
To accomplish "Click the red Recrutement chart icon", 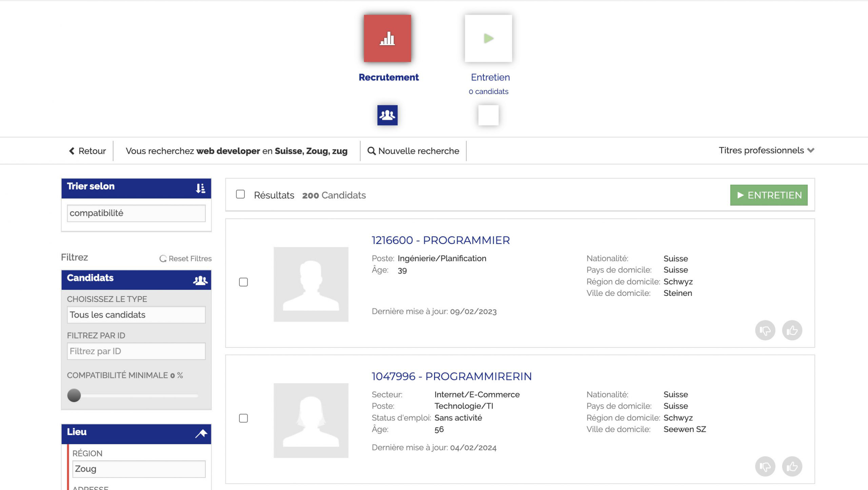I will click(387, 38).
